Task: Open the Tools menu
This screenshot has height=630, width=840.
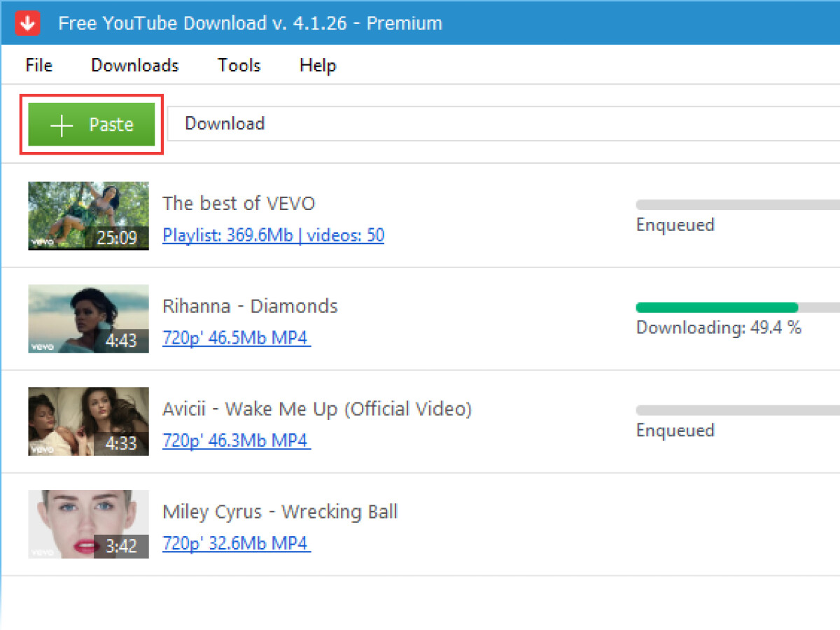Action: point(239,65)
